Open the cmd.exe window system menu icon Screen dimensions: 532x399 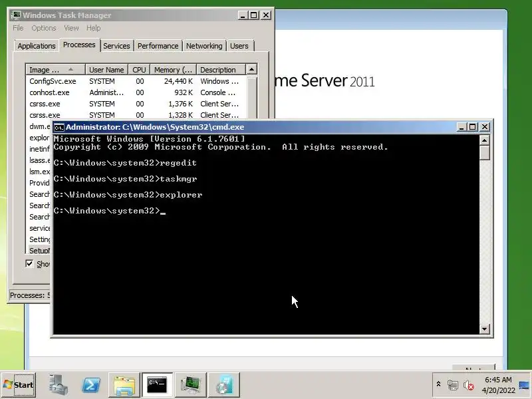pos(59,127)
